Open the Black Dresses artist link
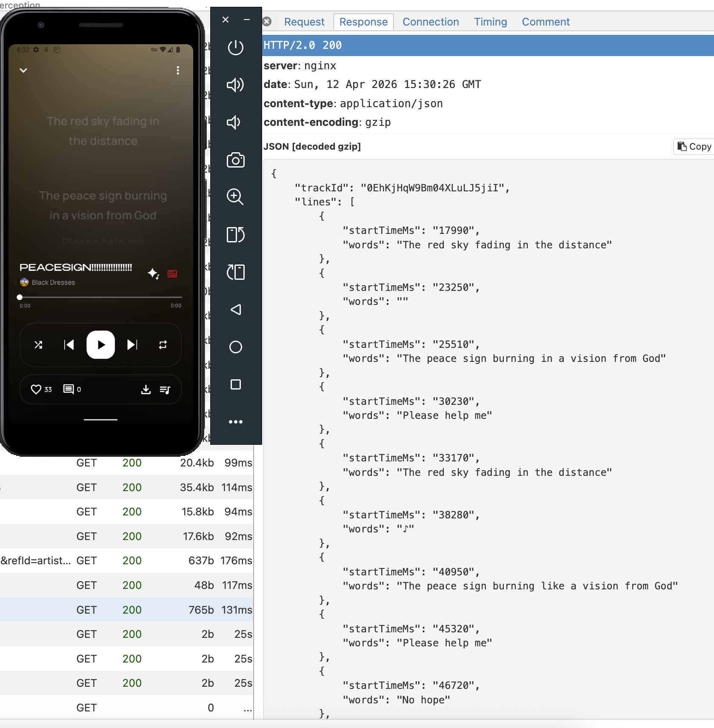 (x=53, y=282)
